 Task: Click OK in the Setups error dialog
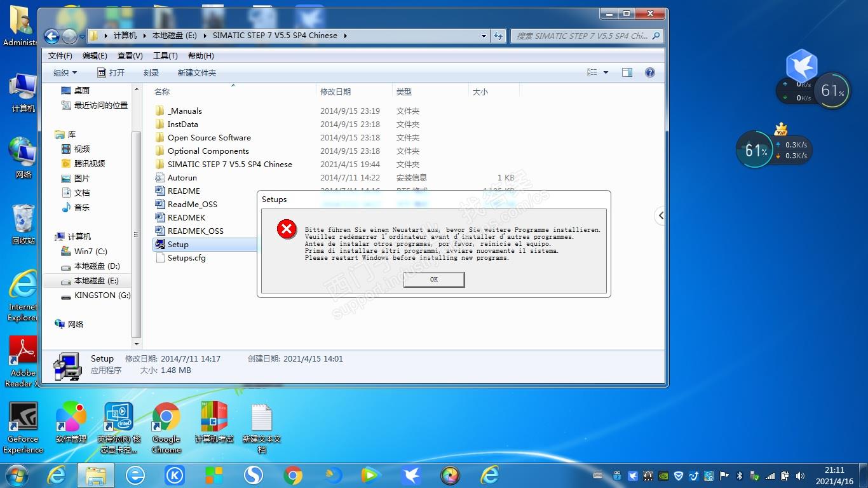coord(434,279)
